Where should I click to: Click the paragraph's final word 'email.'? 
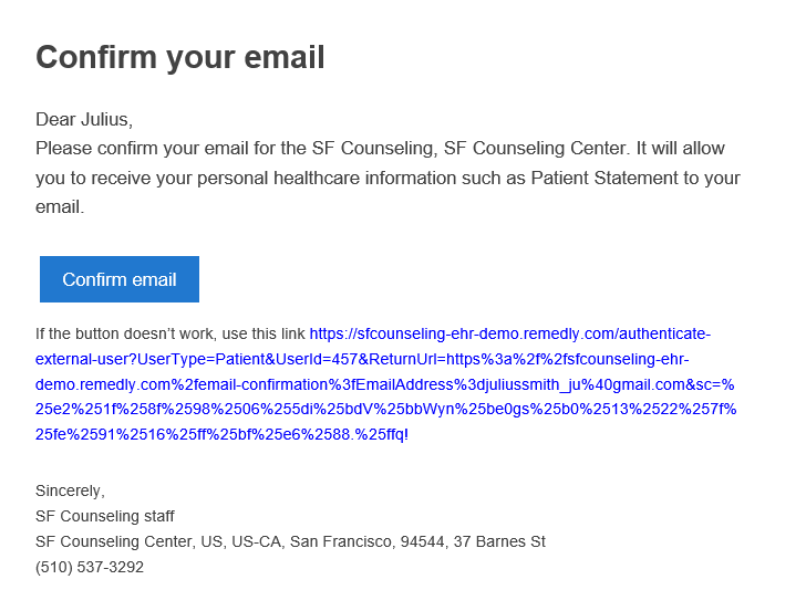pos(60,207)
